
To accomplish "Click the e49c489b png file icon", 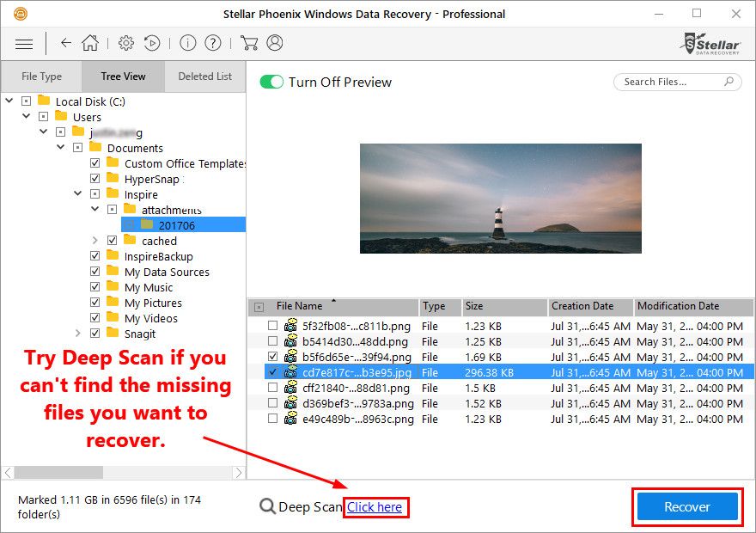I will 290,418.
